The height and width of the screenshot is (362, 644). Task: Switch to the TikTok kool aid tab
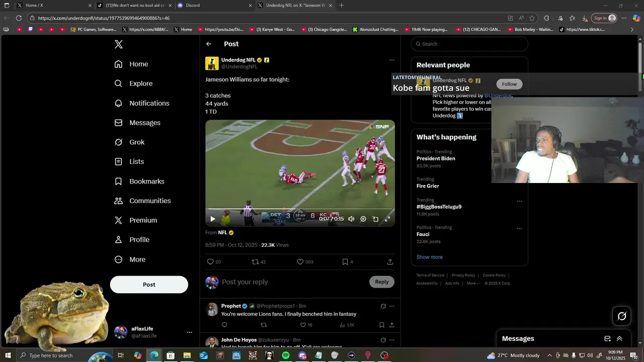(134, 6)
